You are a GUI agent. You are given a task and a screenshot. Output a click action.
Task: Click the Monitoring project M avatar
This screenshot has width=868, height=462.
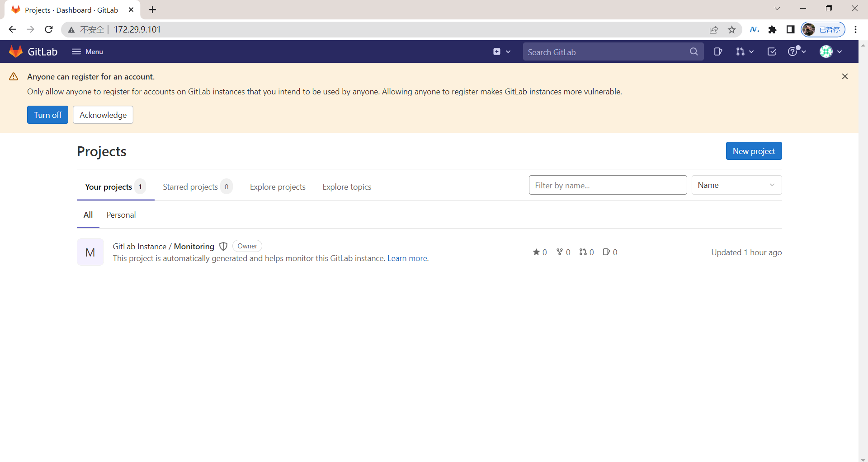(x=90, y=252)
